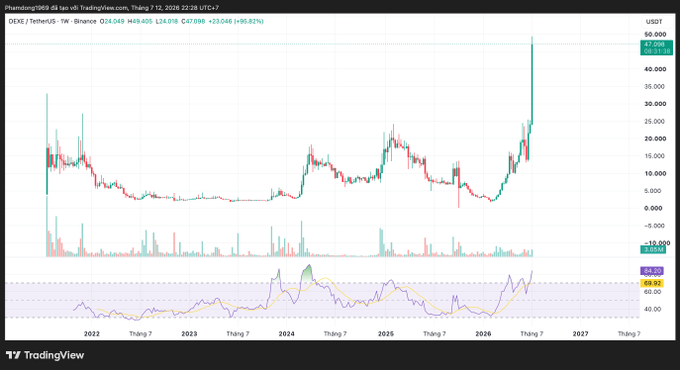Click the −5.000 price axis label
The height and width of the screenshot is (370, 680).
coord(654,226)
